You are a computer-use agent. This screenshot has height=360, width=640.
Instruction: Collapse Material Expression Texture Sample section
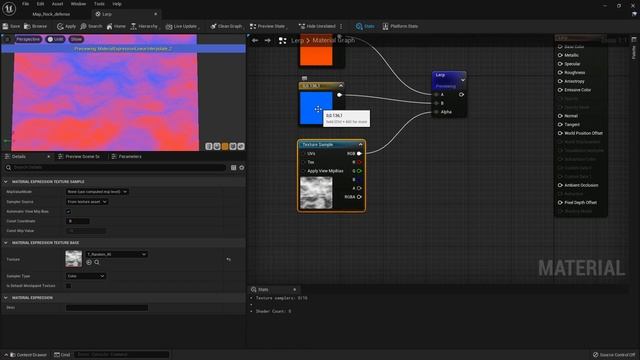[6, 182]
